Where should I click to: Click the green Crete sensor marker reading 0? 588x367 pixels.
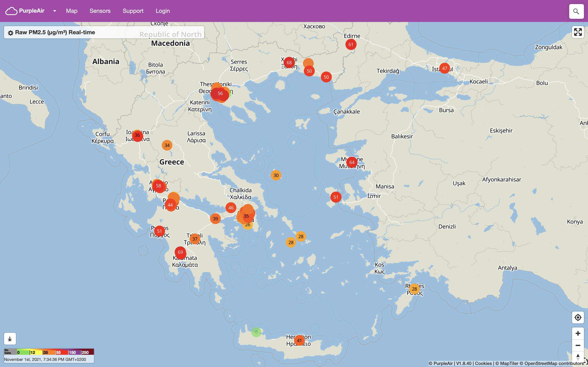256,332
